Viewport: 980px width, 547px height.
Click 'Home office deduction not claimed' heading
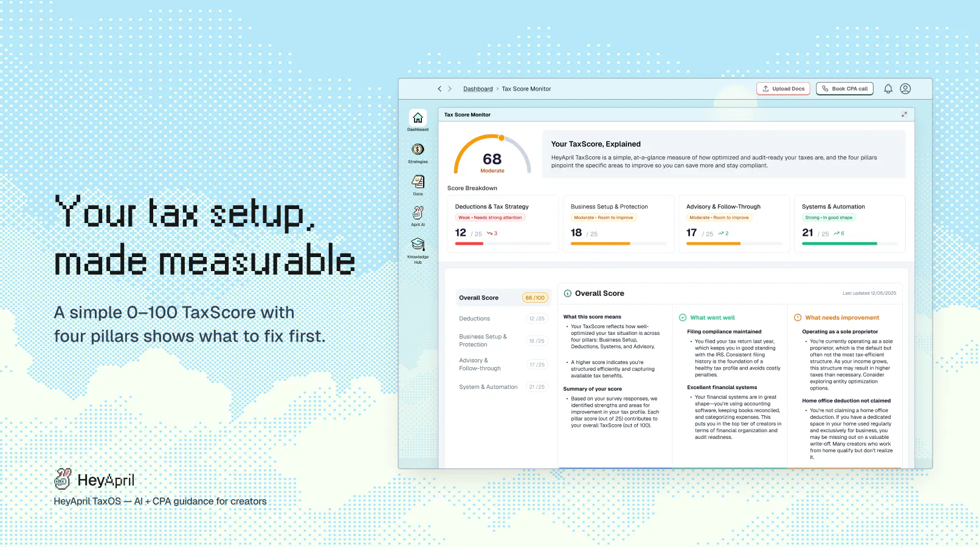[x=846, y=401]
